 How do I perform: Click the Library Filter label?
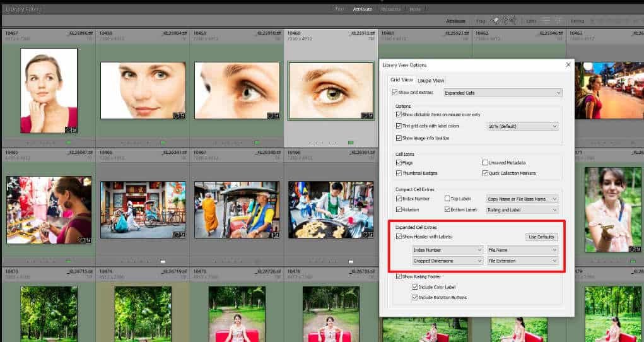point(23,9)
